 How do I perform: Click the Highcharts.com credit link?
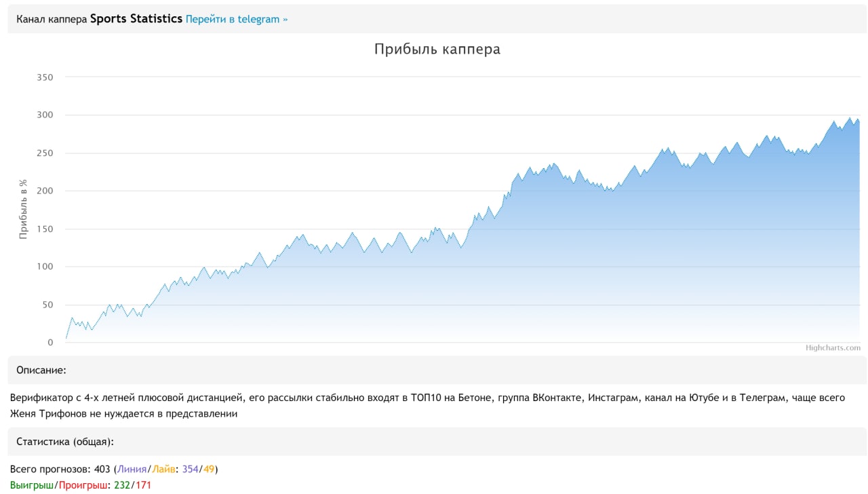(833, 348)
